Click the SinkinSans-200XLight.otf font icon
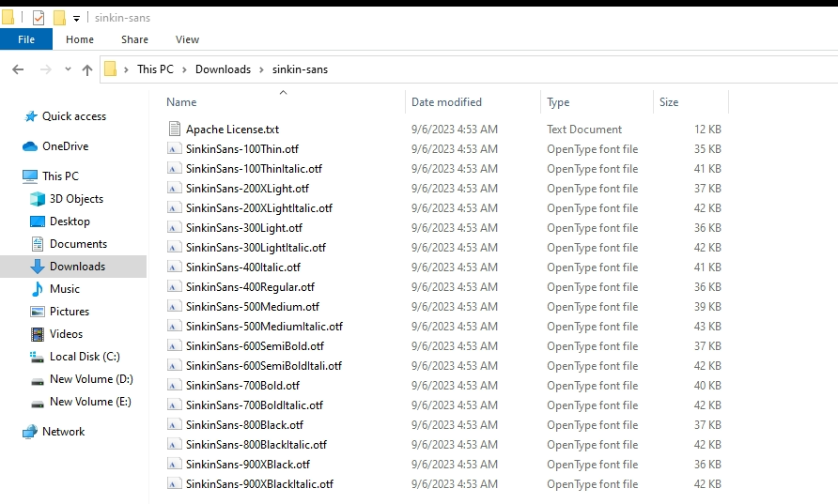Viewport: 838px width, 504px height. coord(174,189)
